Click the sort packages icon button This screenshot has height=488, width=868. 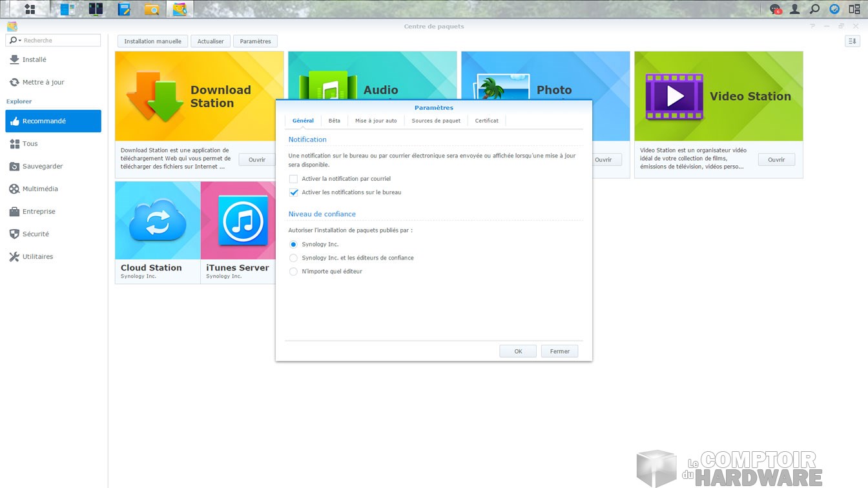pos(852,41)
